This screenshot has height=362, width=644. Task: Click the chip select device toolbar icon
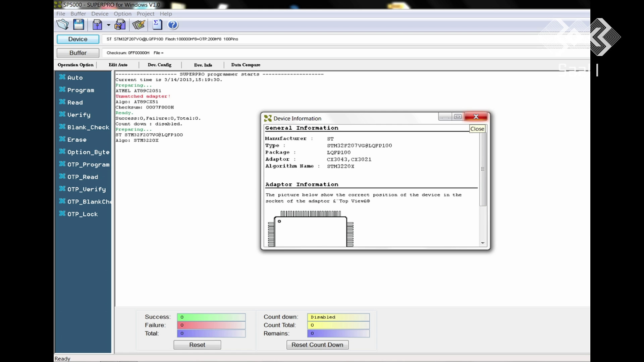[x=139, y=25]
